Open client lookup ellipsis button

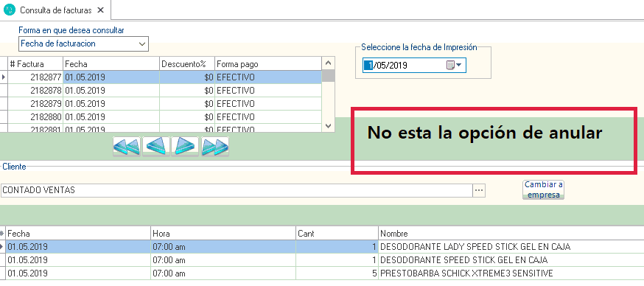coord(479,190)
